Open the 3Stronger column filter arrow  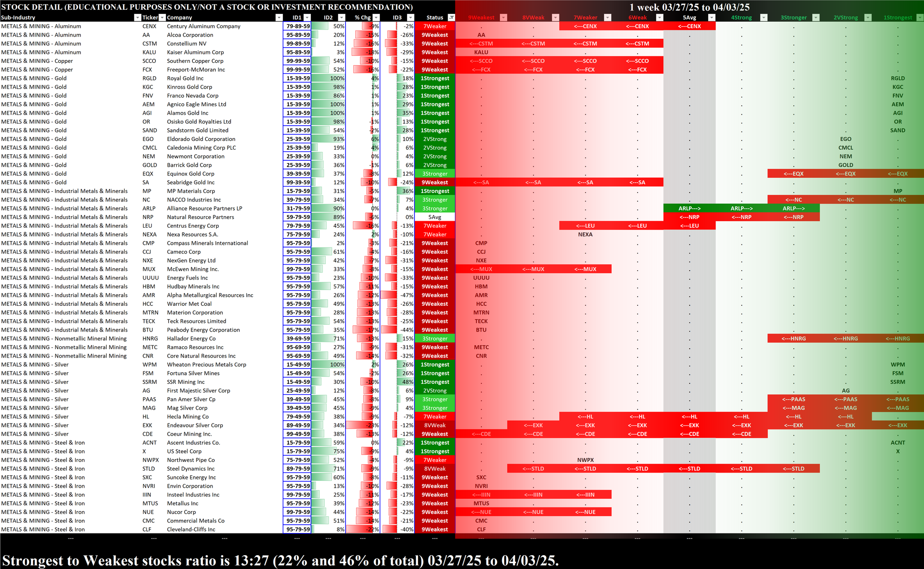[x=816, y=18]
